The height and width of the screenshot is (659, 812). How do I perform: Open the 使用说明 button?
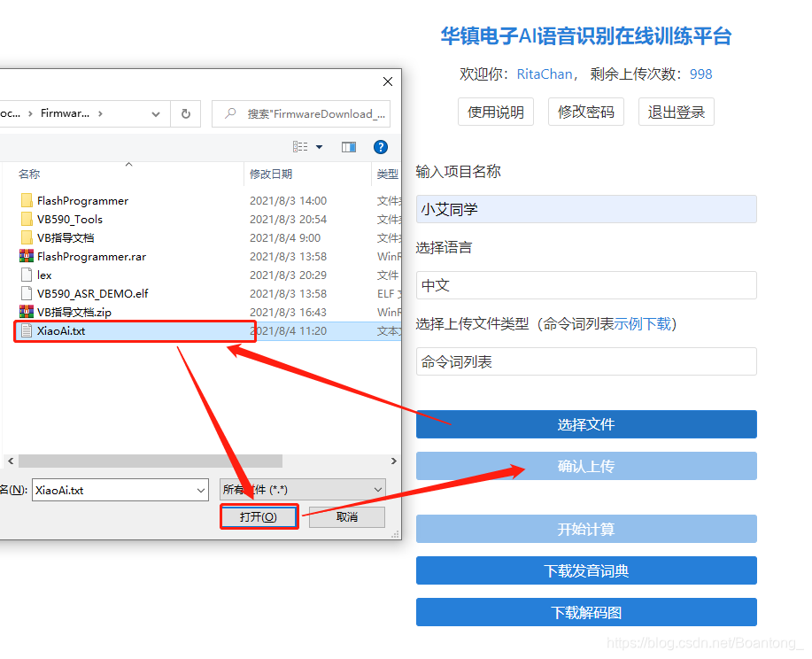tap(496, 112)
